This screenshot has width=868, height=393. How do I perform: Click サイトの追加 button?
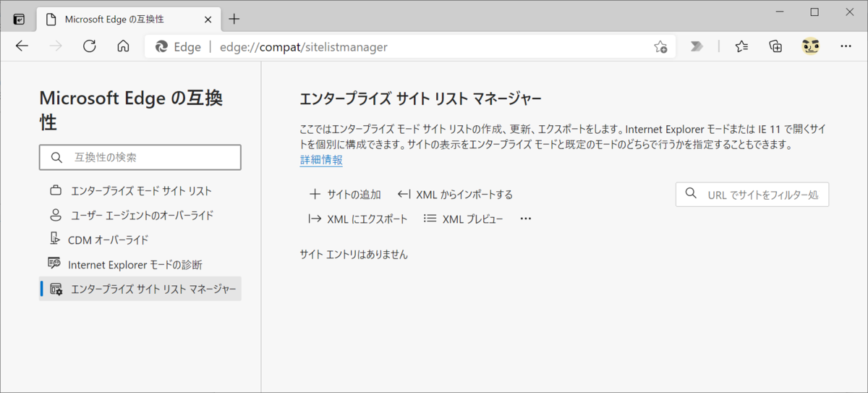click(345, 194)
